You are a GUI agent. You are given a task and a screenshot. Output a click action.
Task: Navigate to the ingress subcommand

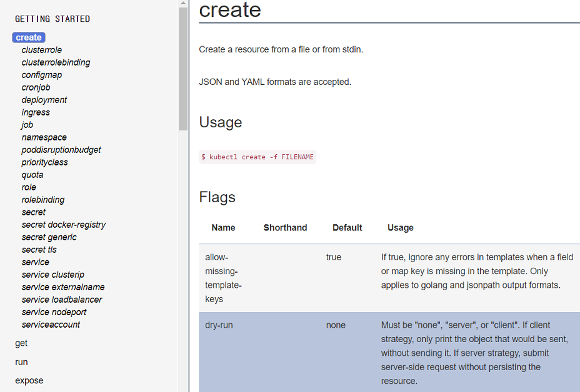pos(36,112)
